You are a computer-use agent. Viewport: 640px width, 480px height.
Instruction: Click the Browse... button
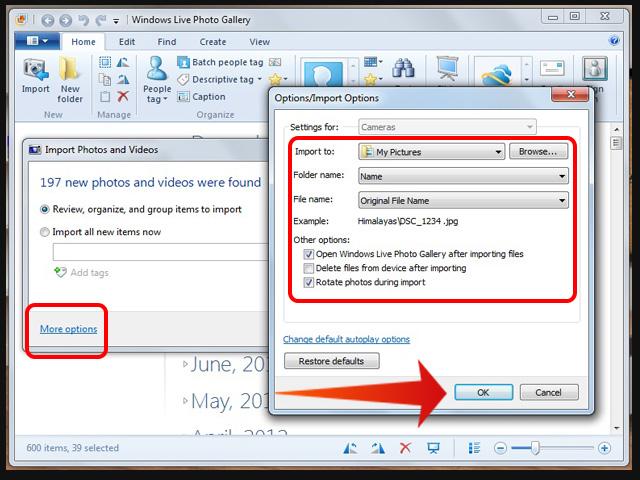(538, 151)
